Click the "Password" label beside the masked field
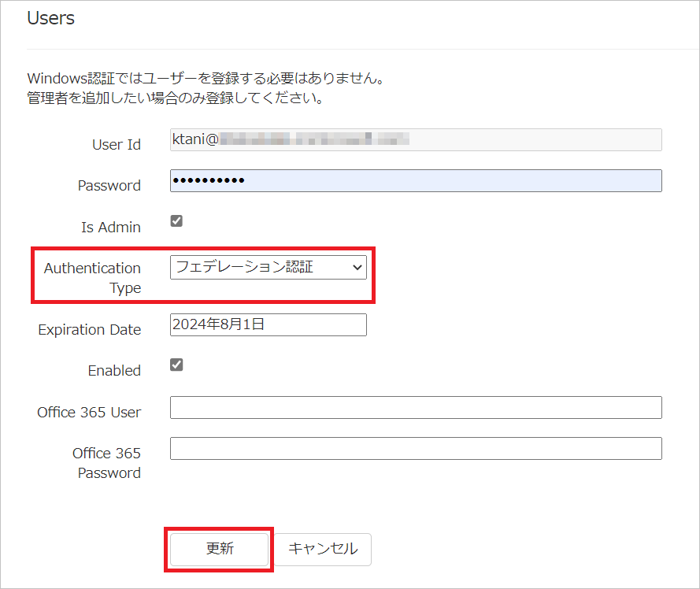Image resolution: width=700 pixels, height=589 pixels. coord(109,186)
